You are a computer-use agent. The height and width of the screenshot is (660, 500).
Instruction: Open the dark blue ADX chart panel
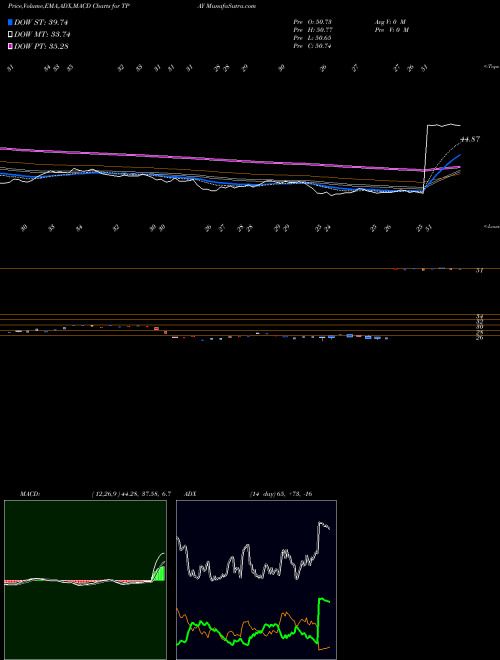tap(256, 580)
